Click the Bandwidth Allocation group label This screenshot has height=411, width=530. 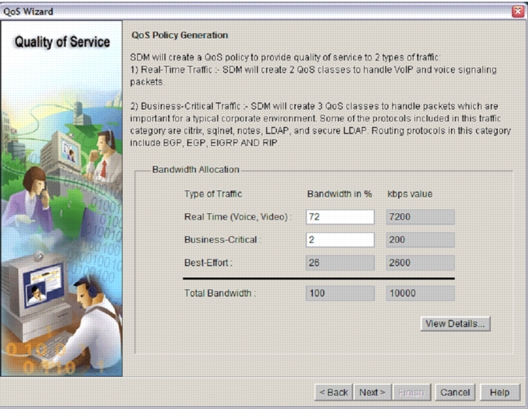coord(196,170)
